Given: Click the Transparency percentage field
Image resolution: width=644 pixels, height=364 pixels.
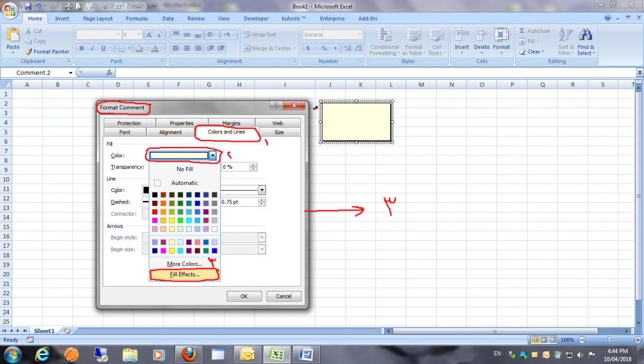Looking at the screenshot, I should [235, 167].
